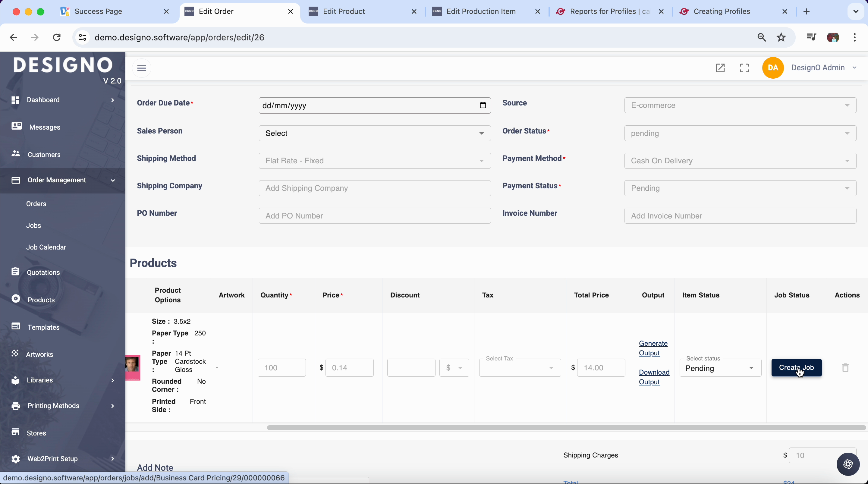Open the Item Status Pending dropdown
This screenshot has height=484, width=868.
720,368
